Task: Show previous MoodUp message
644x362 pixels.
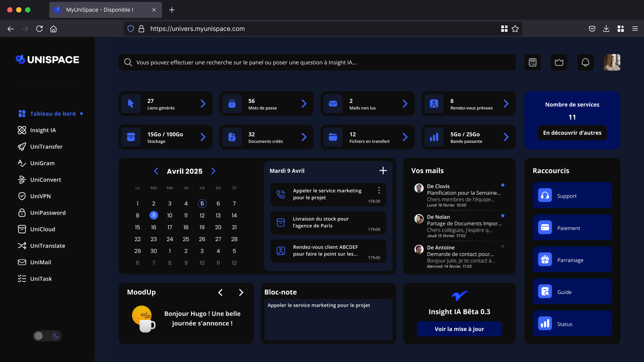Action: tap(220, 292)
